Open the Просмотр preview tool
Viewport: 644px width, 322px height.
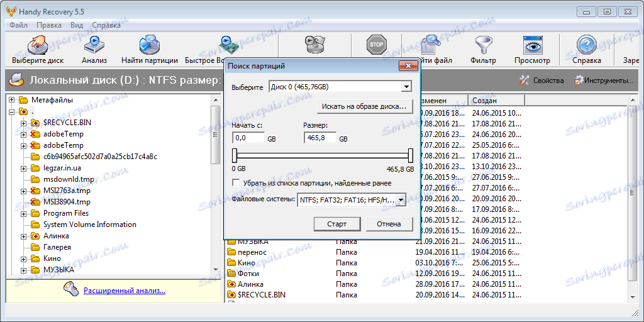533,45
